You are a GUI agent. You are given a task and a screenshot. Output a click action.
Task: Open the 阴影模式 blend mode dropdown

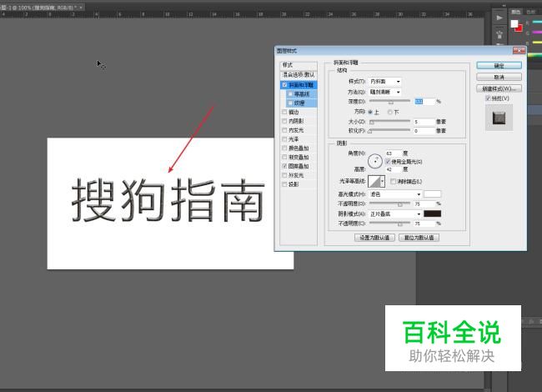395,214
